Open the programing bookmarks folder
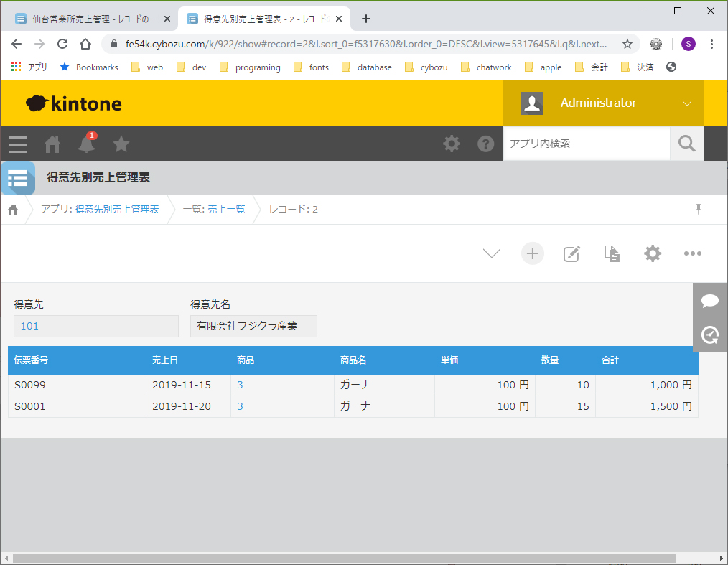The image size is (728, 565). tap(250, 67)
